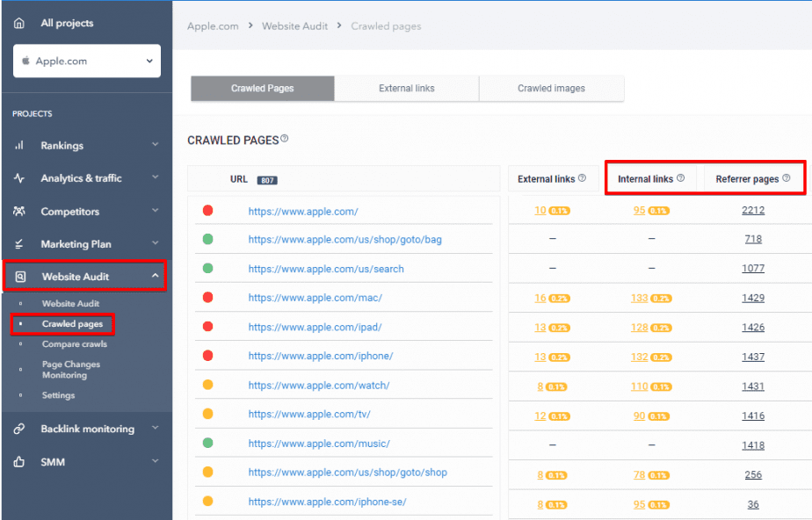Screen dimensions: 812x520
Task: Click internal links count 128 for /ipad/
Action: click(x=639, y=328)
